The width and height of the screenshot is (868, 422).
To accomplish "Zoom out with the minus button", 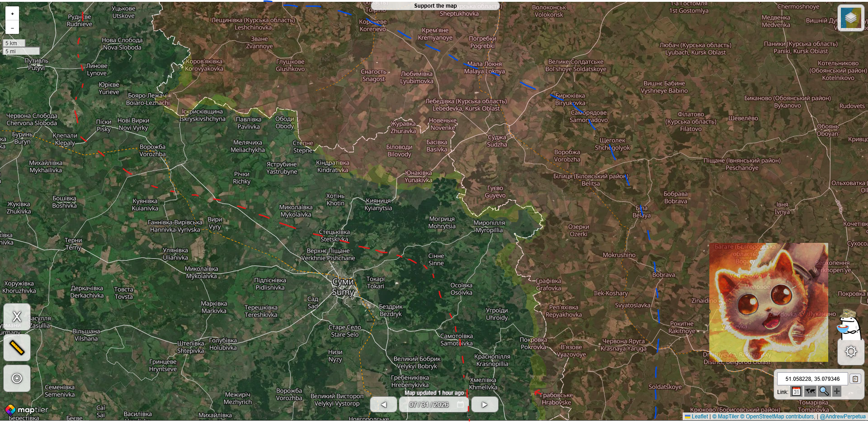I will (12, 28).
